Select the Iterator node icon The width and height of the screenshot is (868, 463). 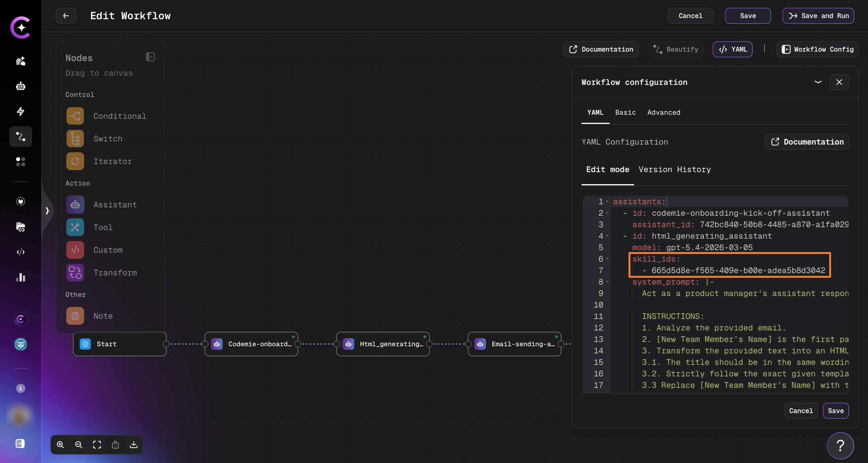[x=75, y=161]
